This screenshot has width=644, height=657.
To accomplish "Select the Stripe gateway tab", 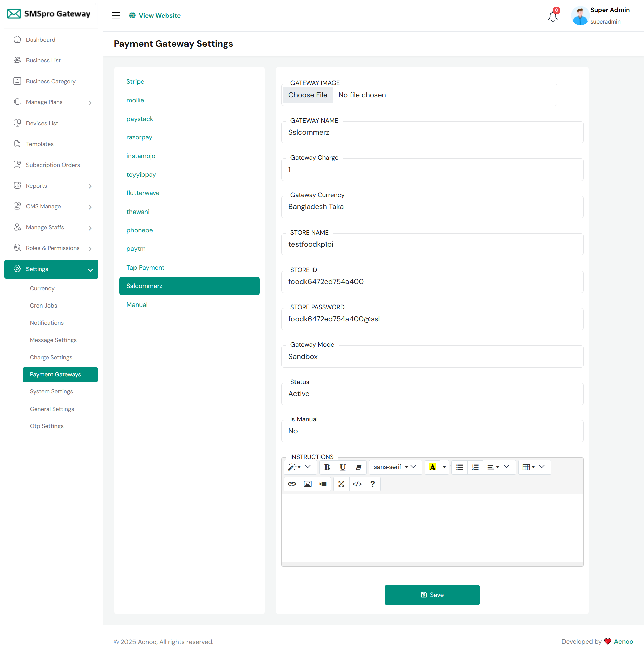I will (x=135, y=82).
